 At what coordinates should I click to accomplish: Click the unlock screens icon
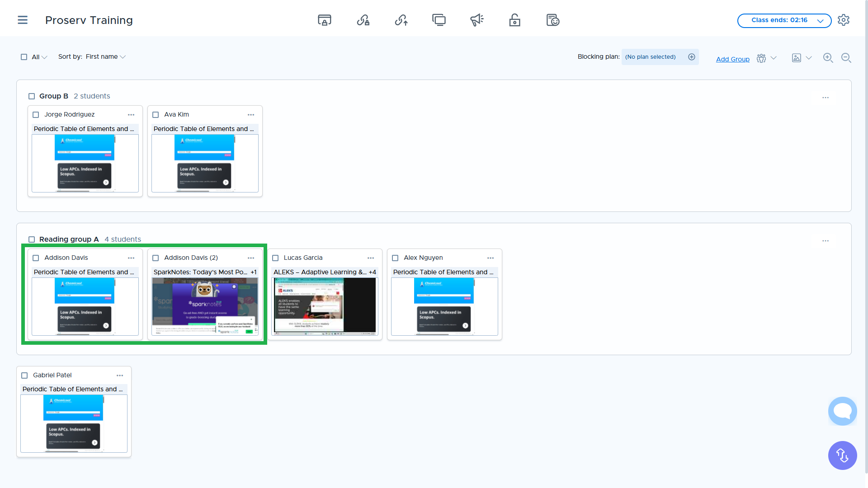pyautogui.click(x=514, y=20)
